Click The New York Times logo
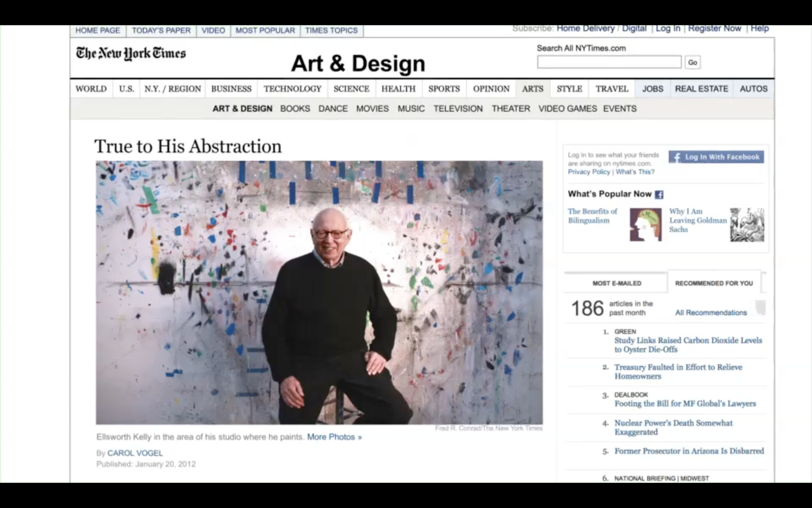The width and height of the screenshot is (812, 508). pos(131,53)
